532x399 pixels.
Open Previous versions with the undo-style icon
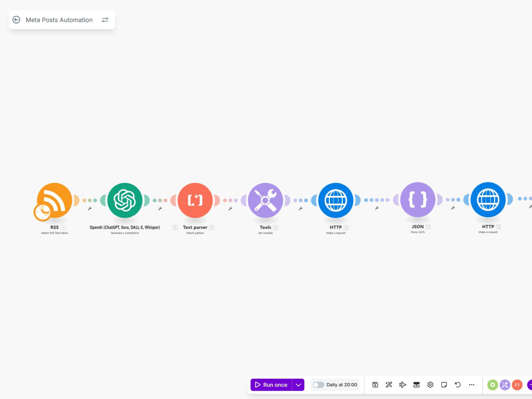tap(458, 384)
